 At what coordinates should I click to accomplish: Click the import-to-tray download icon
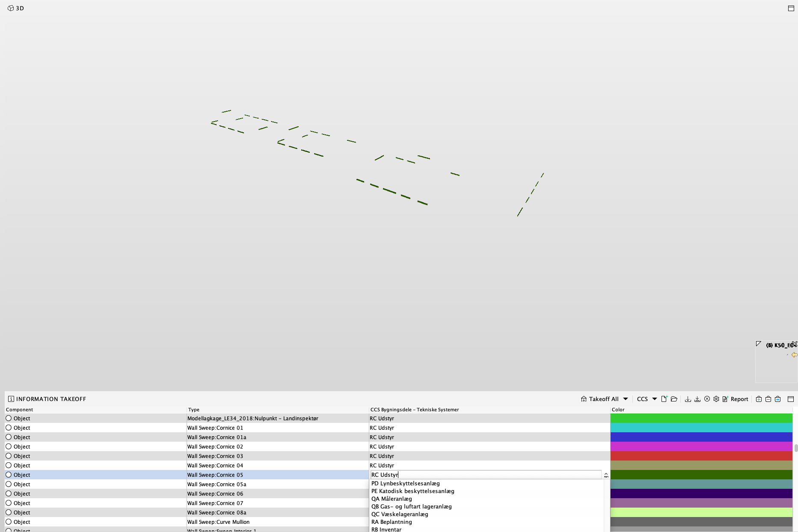[697, 399]
